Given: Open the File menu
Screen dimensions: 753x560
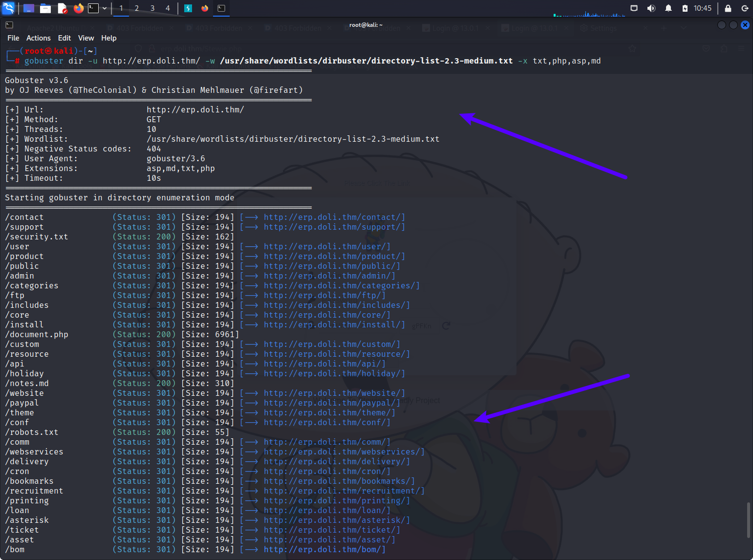Looking at the screenshot, I should coord(13,38).
